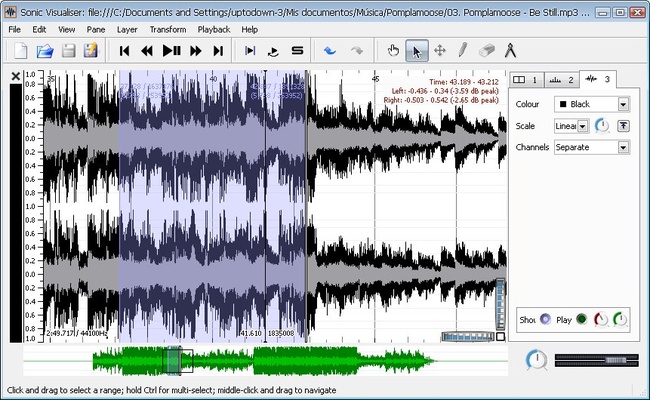
Task: Open the Playback menu
Action: click(213, 29)
